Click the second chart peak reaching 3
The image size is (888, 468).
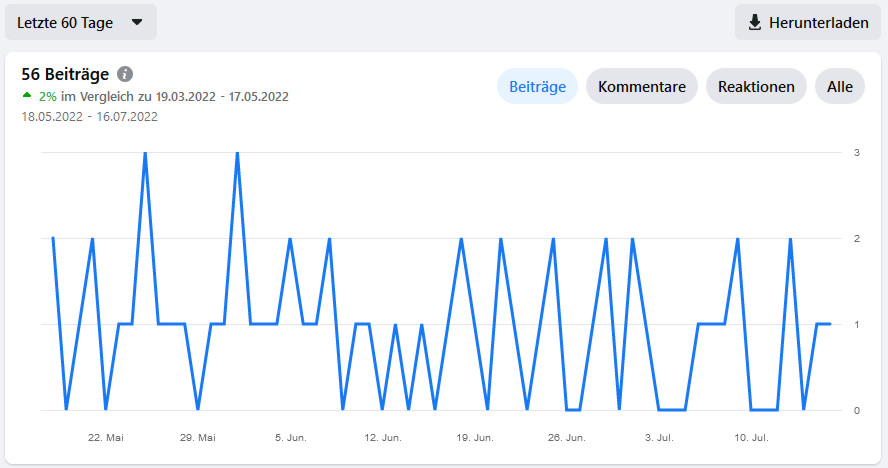(x=237, y=153)
